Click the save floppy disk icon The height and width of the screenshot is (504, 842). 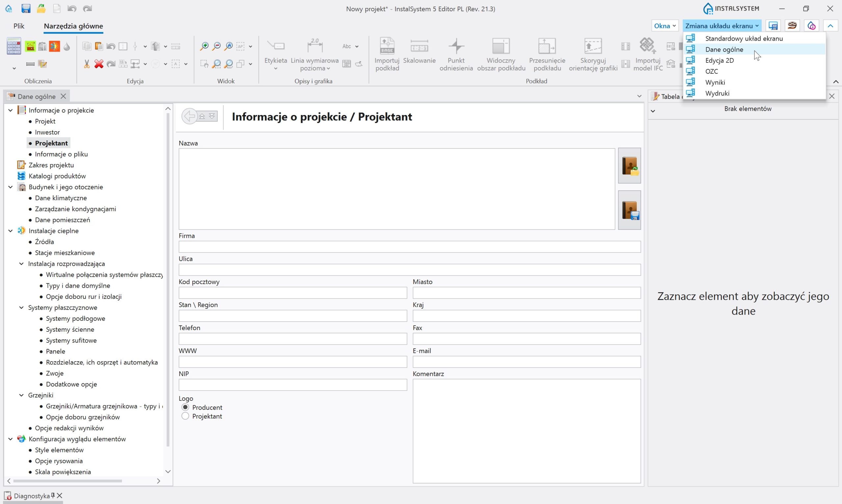coord(26,9)
